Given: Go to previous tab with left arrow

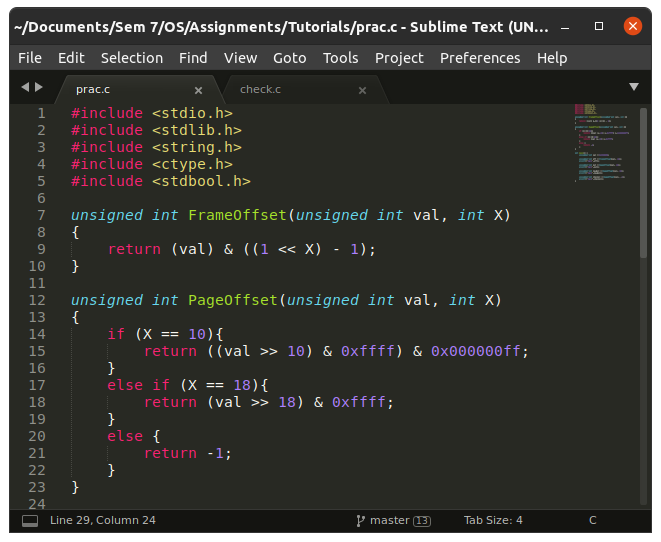Looking at the screenshot, I should point(25,88).
